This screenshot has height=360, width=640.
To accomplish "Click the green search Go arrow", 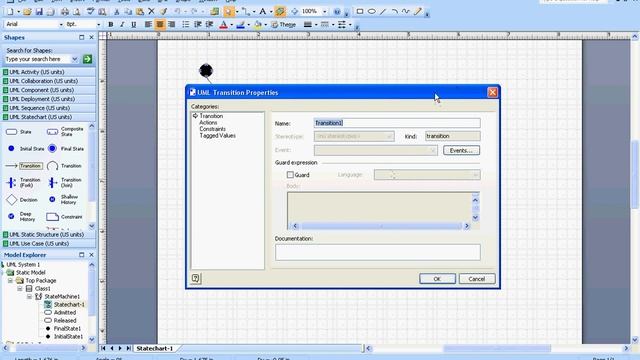I will coord(87,59).
